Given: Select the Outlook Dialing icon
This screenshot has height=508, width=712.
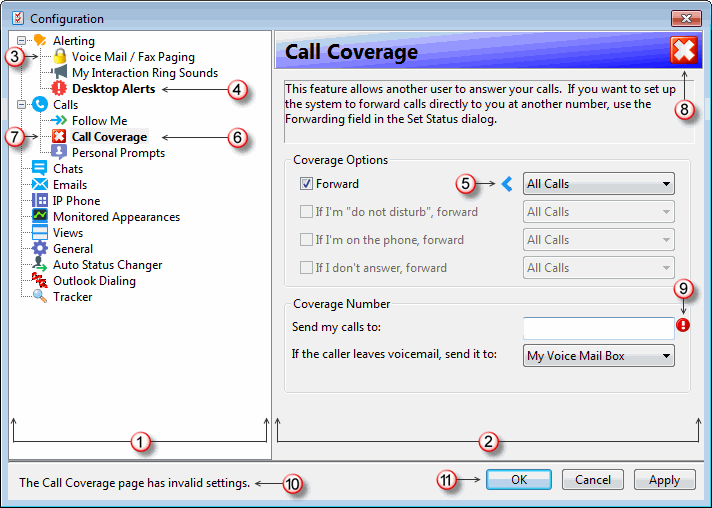Looking at the screenshot, I should click(x=40, y=281).
